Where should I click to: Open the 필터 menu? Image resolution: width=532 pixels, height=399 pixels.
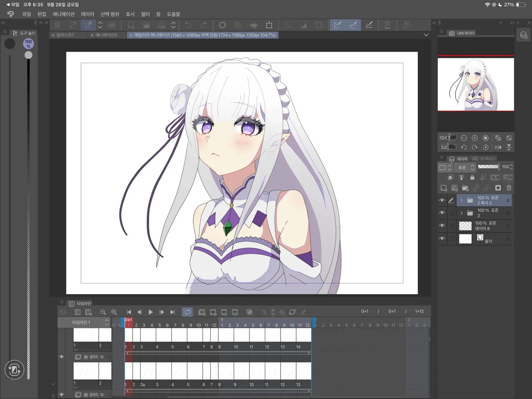pyautogui.click(x=145, y=14)
